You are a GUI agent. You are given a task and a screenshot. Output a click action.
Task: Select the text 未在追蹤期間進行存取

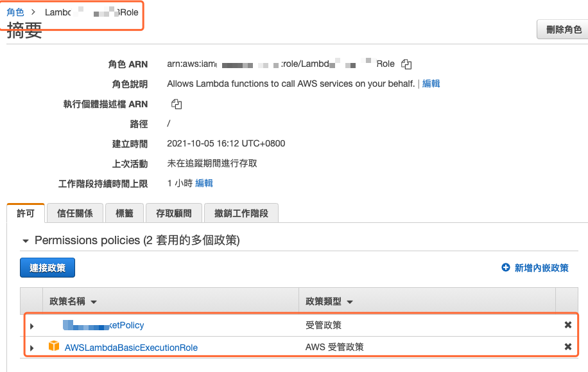212,163
